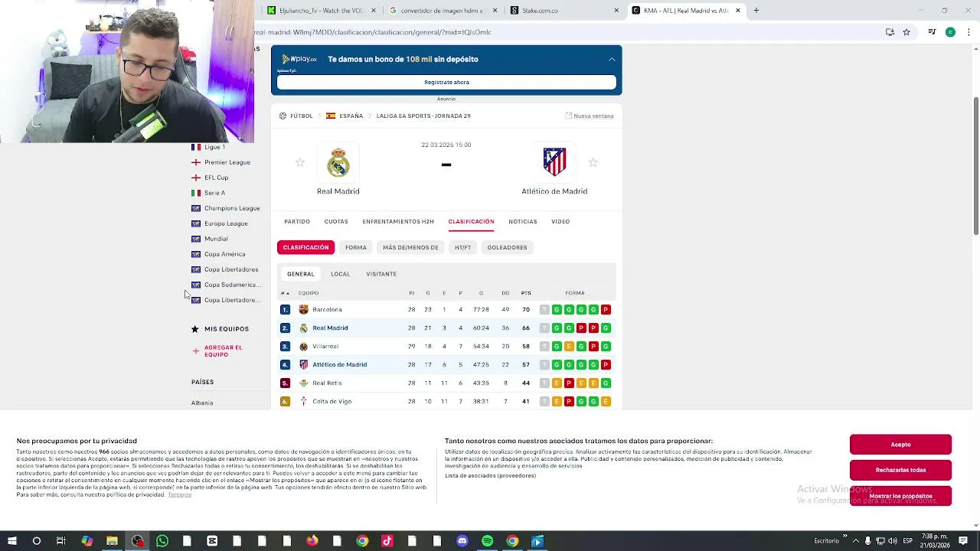Select the FORMA filter pill

355,247
